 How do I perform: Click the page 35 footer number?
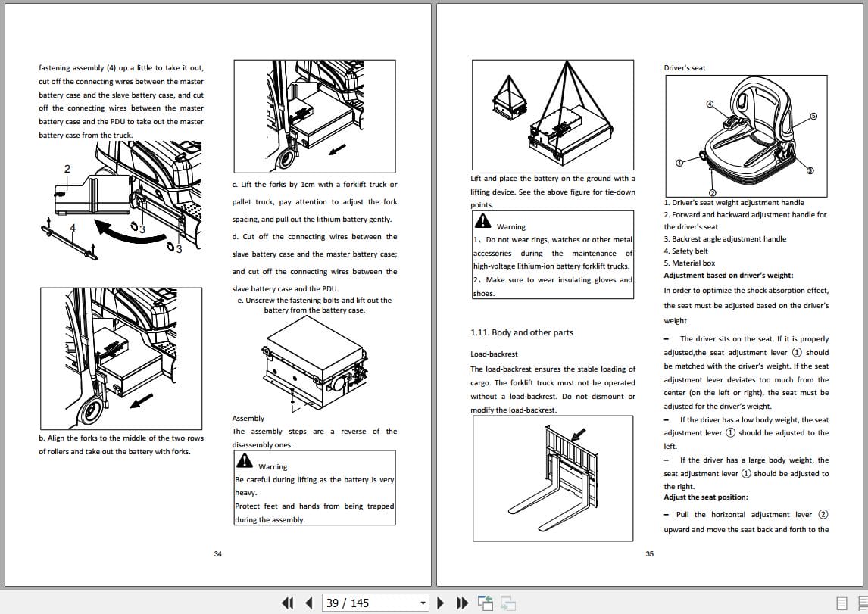coord(649,554)
